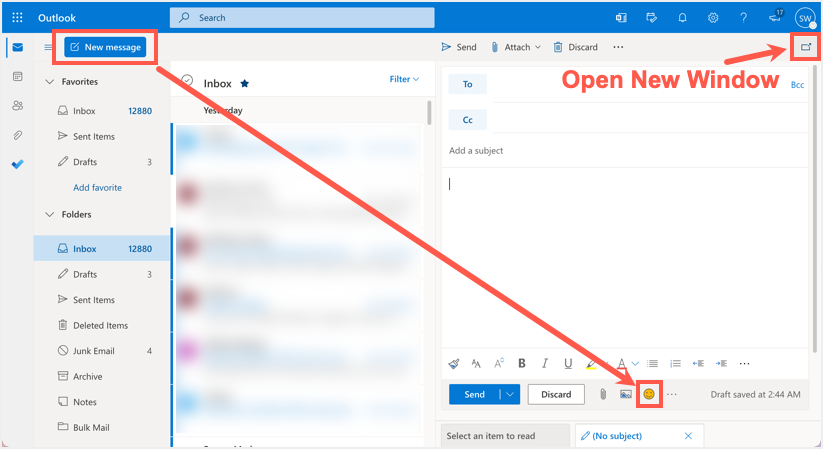The image size is (823, 449).
Task: Open more formatting options ellipsis
Action: (744, 363)
